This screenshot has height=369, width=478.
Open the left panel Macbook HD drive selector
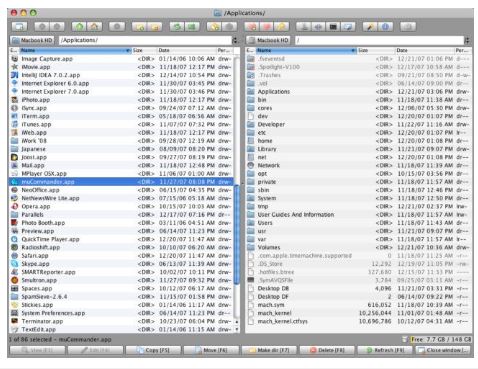[x=32, y=40]
